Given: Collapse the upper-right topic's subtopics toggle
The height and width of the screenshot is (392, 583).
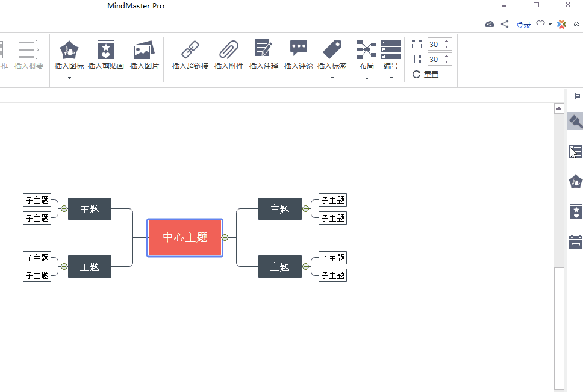Looking at the screenshot, I should pos(305,209).
